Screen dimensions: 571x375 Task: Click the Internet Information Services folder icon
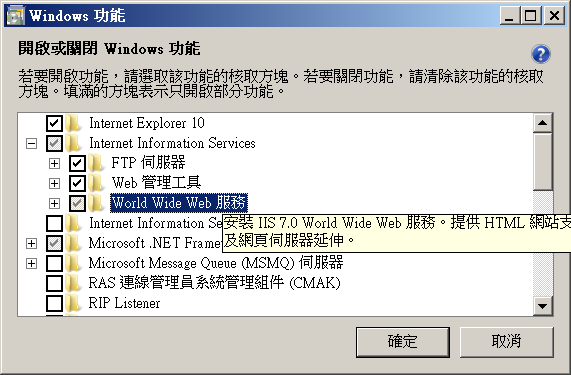click(x=74, y=143)
